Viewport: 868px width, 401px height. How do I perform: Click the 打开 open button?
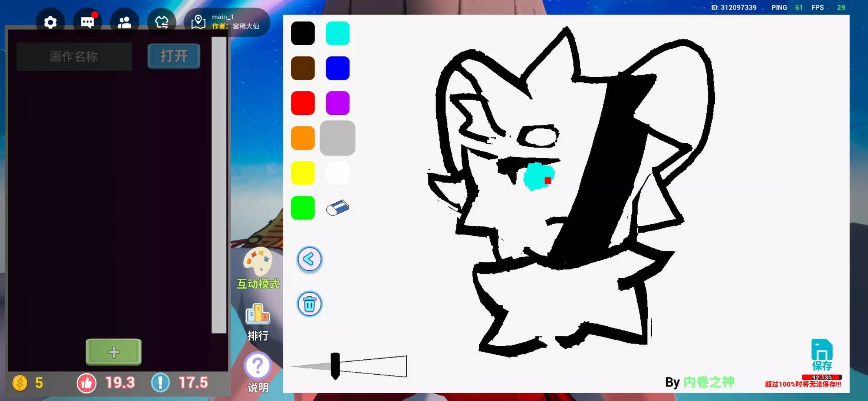coord(174,56)
